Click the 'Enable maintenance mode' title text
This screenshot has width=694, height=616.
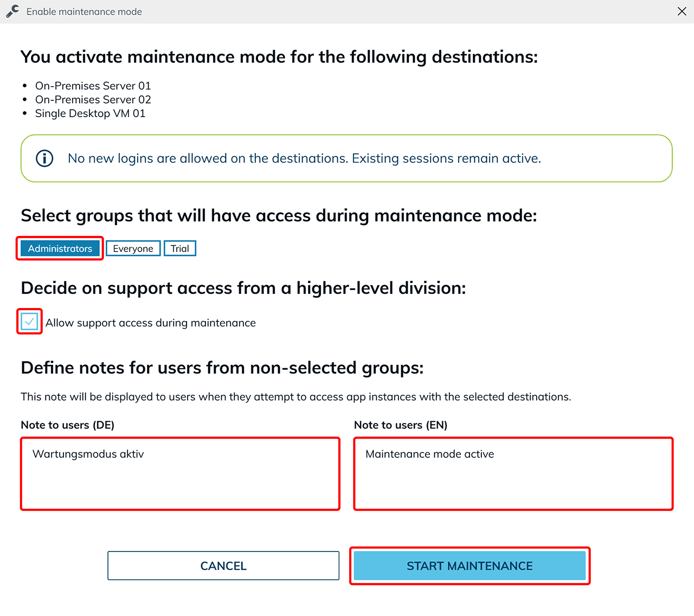click(84, 11)
